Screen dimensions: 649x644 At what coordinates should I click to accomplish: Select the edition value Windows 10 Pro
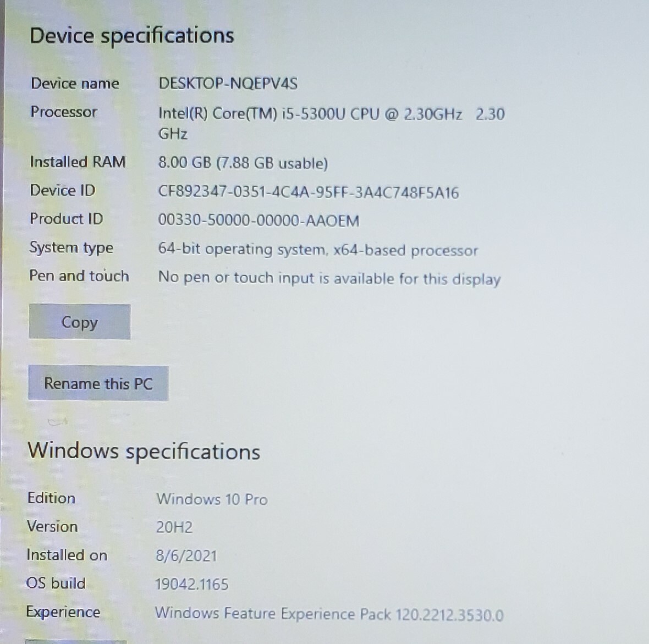[x=212, y=499]
